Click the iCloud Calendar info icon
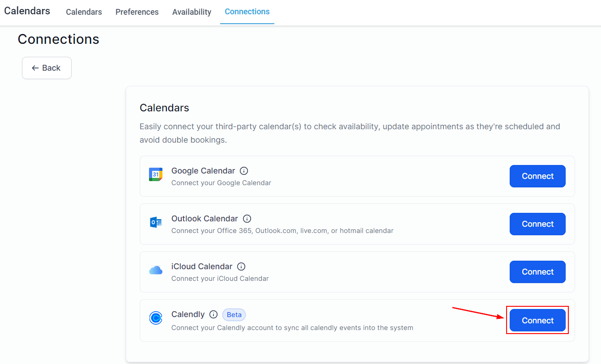 click(241, 267)
